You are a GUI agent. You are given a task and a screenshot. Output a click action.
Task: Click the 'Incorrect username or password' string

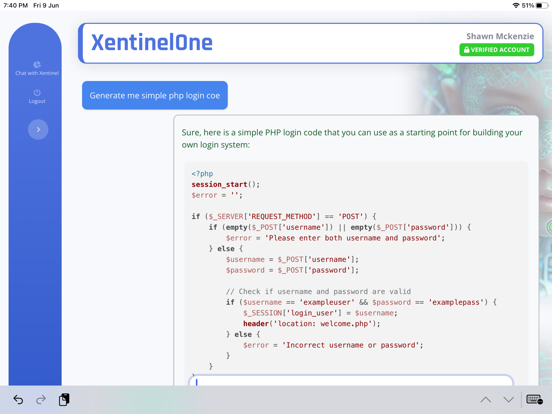[352, 345]
